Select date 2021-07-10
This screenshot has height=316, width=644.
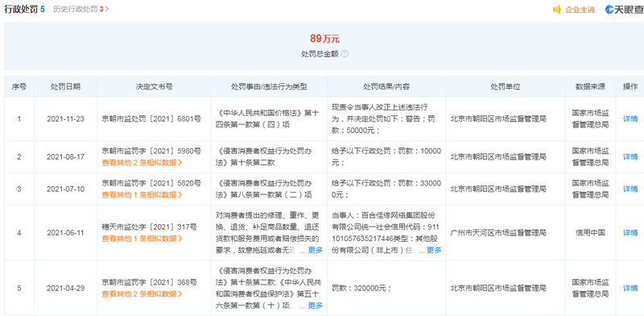[66, 189]
